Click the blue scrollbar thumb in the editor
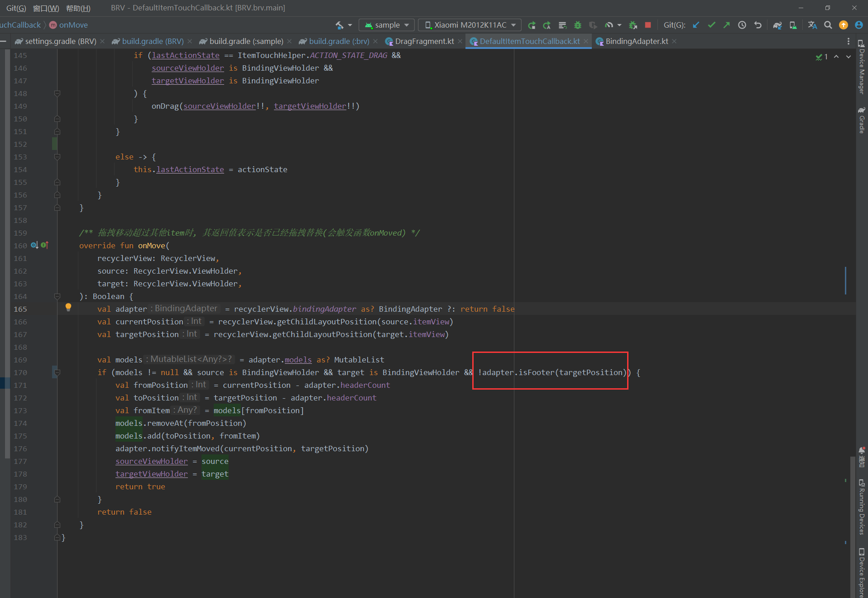The width and height of the screenshot is (868, 598). (846, 281)
